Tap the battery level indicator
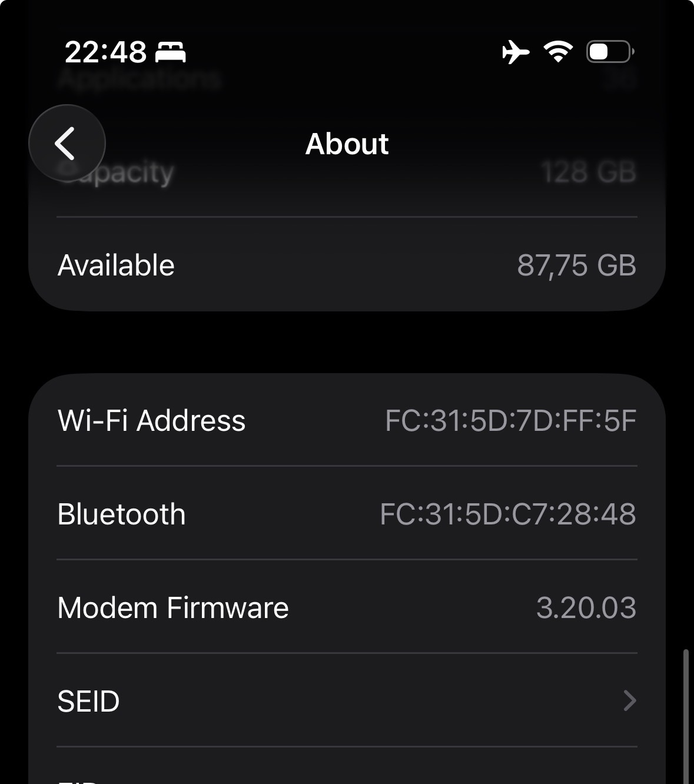The height and width of the screenshot is (784, 694). pos(610,52)
